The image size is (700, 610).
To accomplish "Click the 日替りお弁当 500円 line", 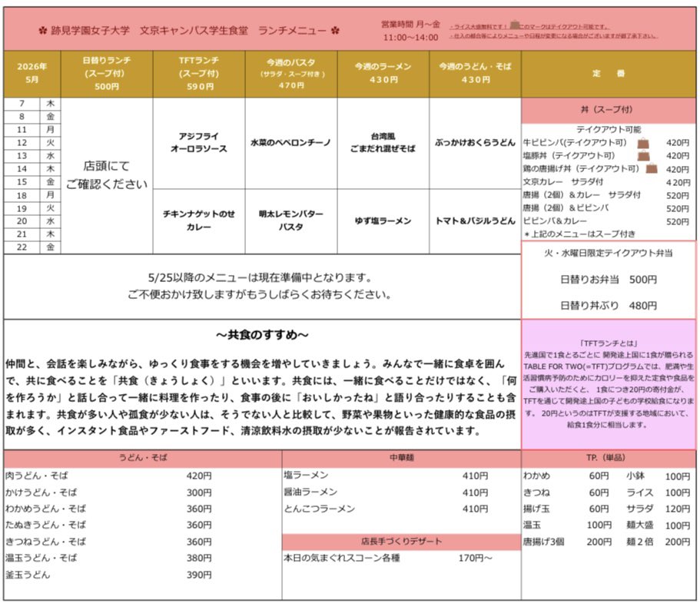I will pos(609,280).
